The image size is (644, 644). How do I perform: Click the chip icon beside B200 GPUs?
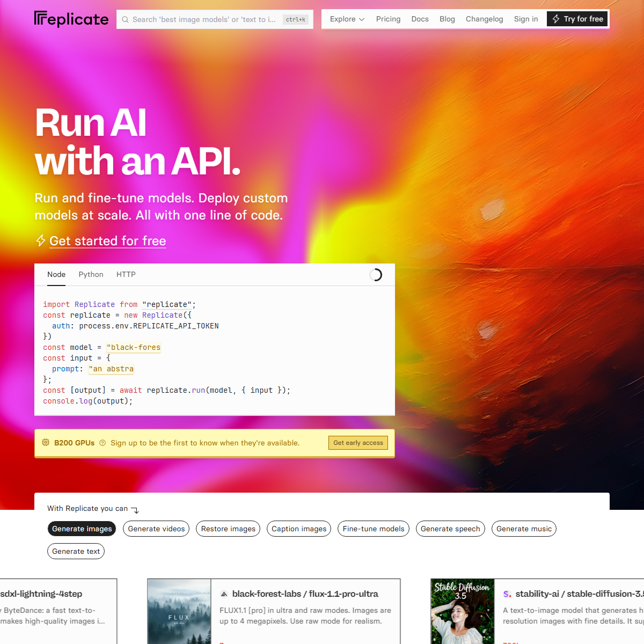(x=46, y=443)
